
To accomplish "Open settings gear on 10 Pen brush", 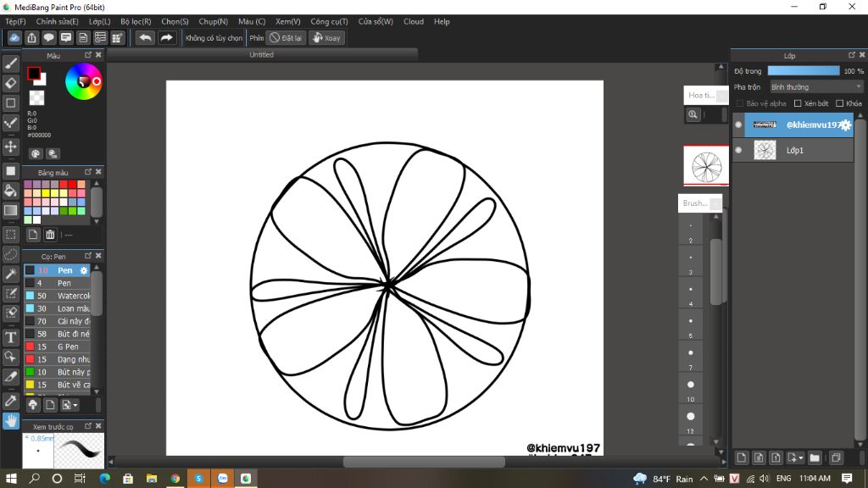I will [x=84, y=270].
